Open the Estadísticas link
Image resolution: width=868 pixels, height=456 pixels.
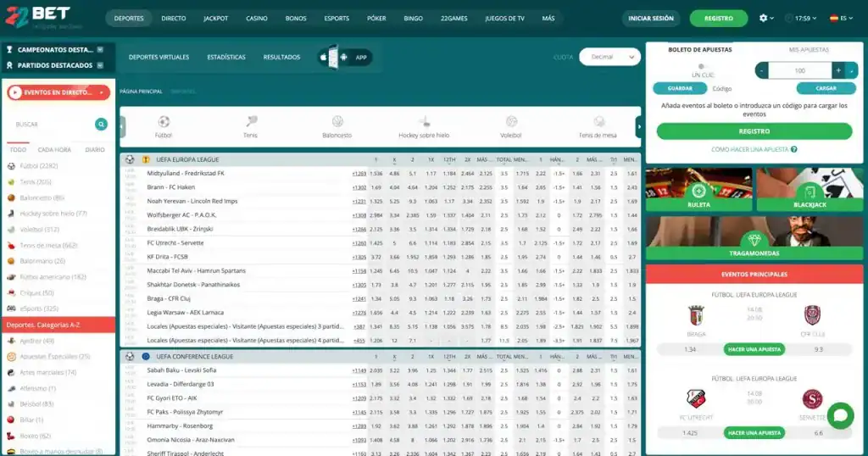click(226, 57)
